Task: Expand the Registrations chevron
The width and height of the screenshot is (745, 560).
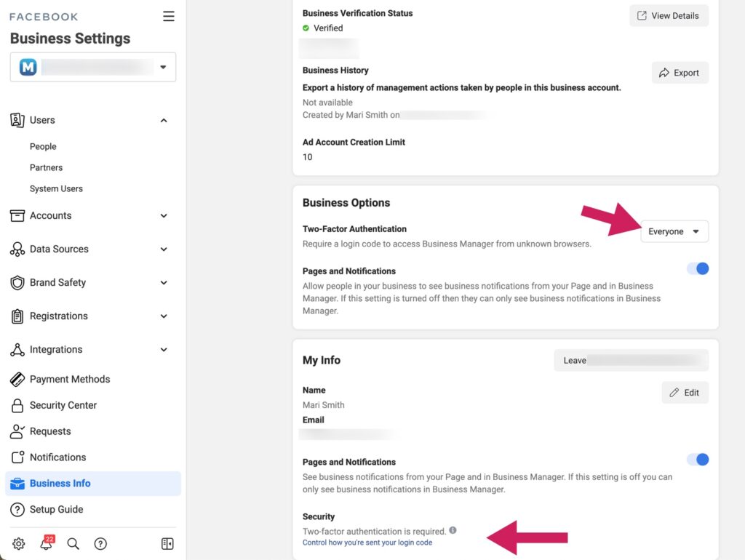Action: 164,316
